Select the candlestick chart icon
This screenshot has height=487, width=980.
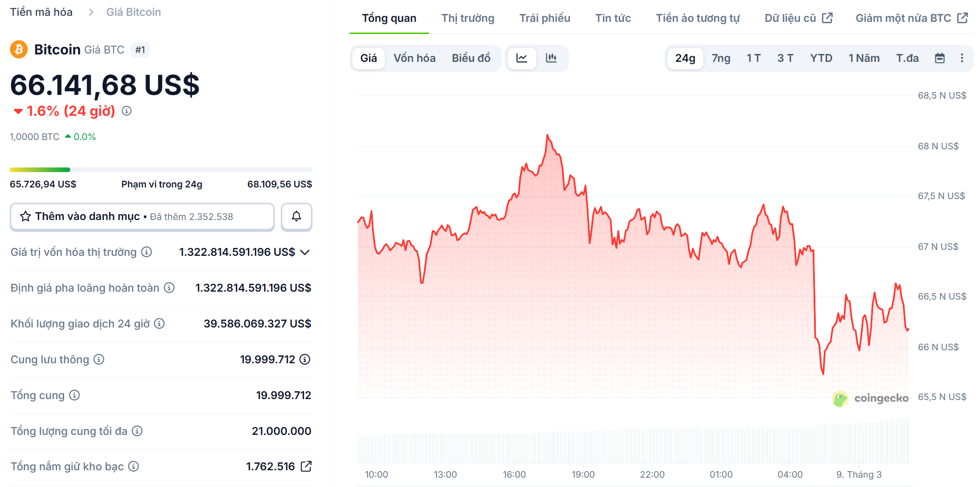coord(551,58)
